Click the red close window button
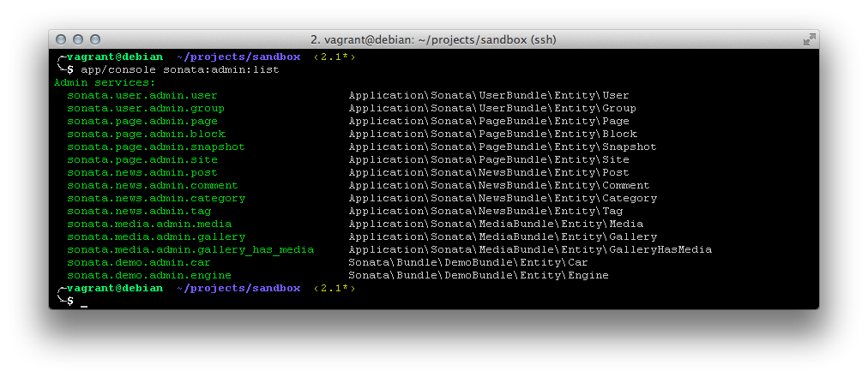 tap(61, 39)
